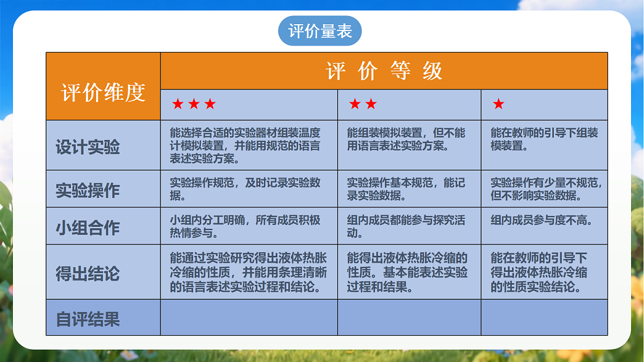644x362 pixels.
Task: Click empty 自评结果 cell under one star
Action: pyautogui.click(x=544, y=317)
